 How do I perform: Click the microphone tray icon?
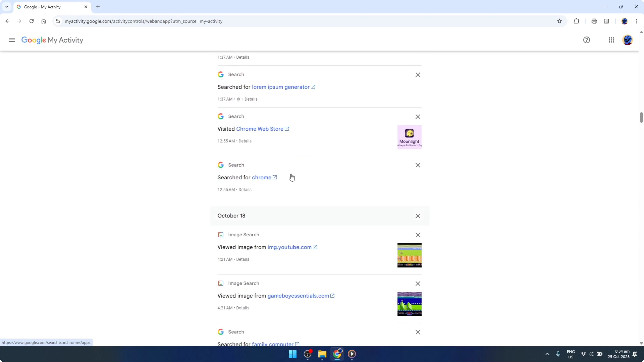pyautogui.click(x=558, y=354)
